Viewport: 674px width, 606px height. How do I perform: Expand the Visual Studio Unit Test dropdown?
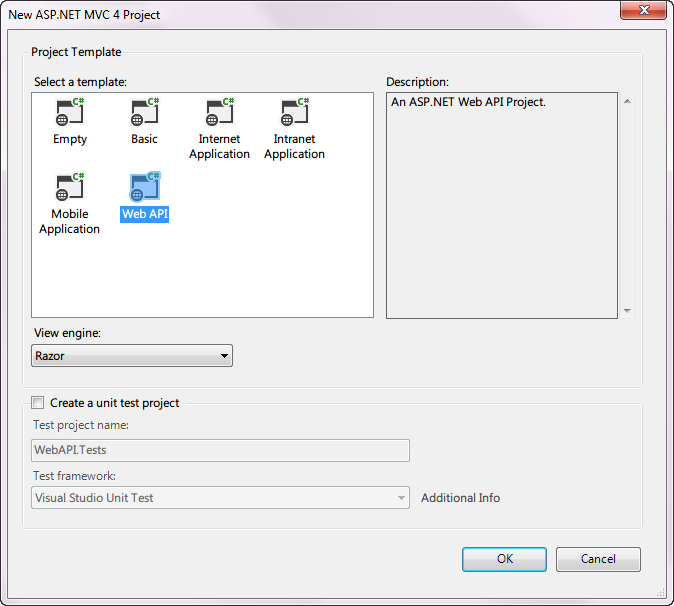(220, 498)
